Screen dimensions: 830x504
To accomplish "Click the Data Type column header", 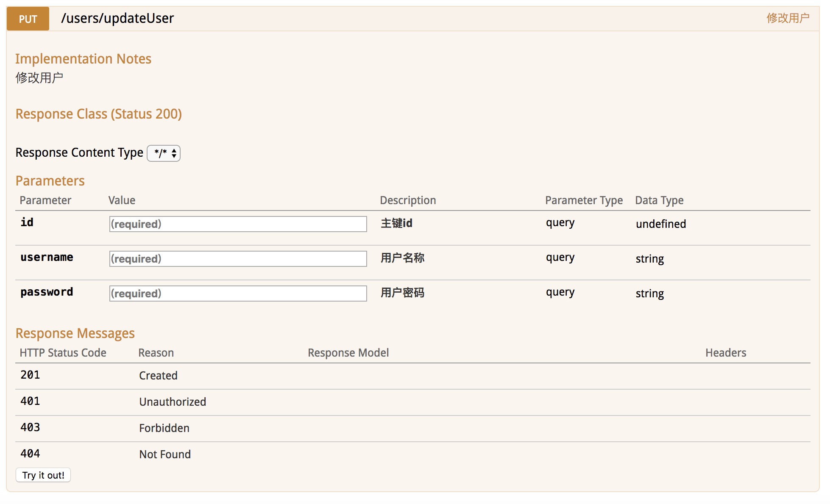I will click(x=659, y=200).
